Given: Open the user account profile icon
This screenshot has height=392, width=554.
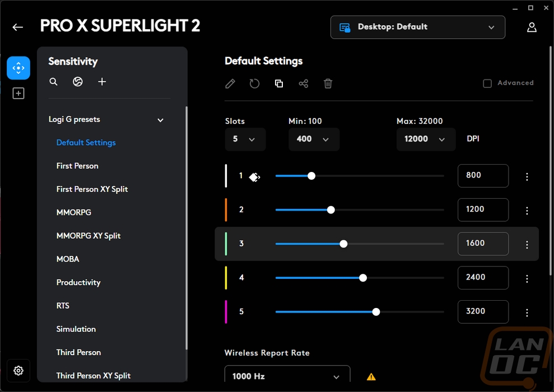Looking at the screenshot, I should (x=532, y=27).
